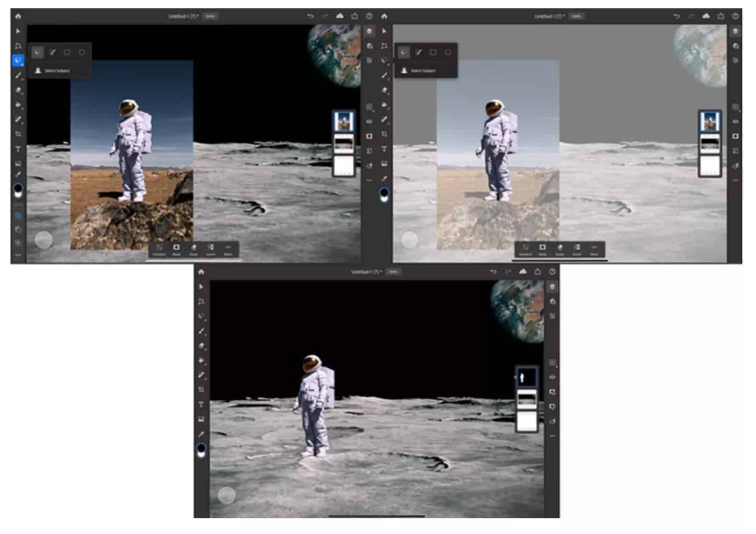Select the Type tool in top-left screenshot
756x534 pixels.
18,149
